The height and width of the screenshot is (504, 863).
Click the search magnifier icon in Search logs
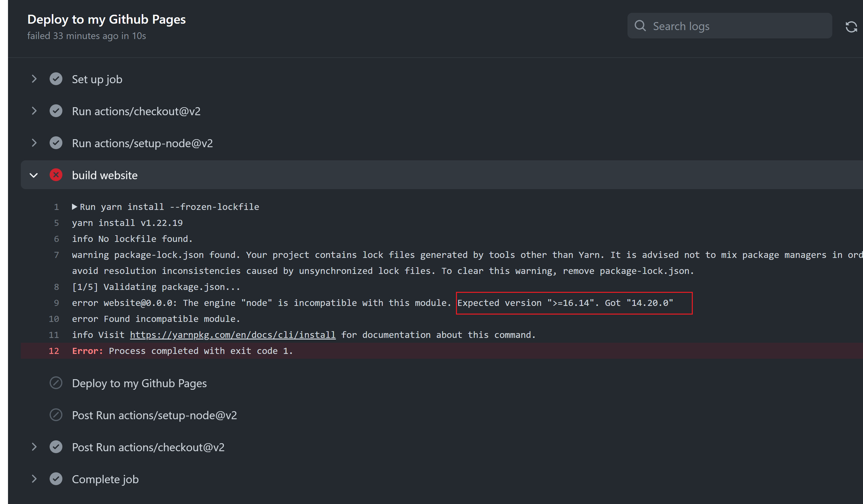[640, 26]
